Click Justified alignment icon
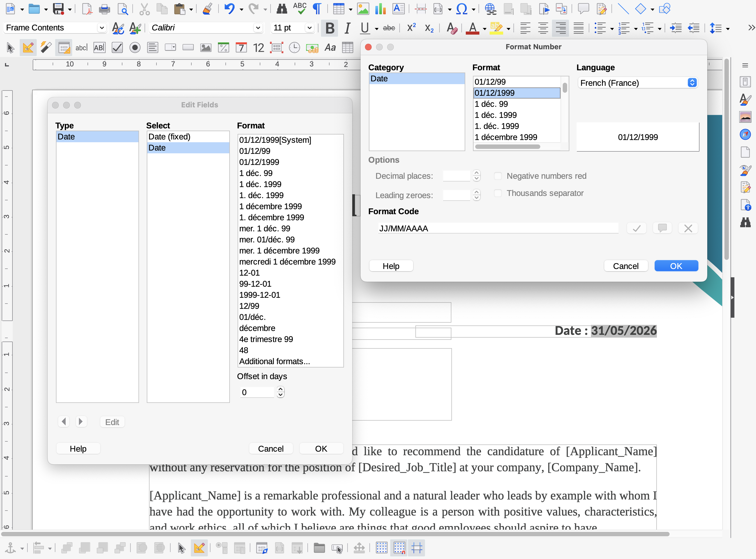756x559 pixels. pyautogui.click(x=578, y=28)
